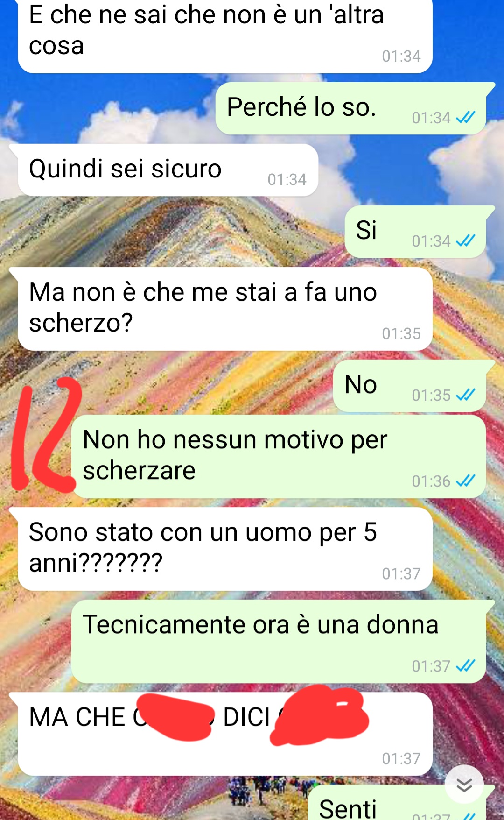The width and height of the screenshot is (504, 820).
Task: Select the 'Si' outgoing message
Action: pyautogui.click(x=420, y=232)
